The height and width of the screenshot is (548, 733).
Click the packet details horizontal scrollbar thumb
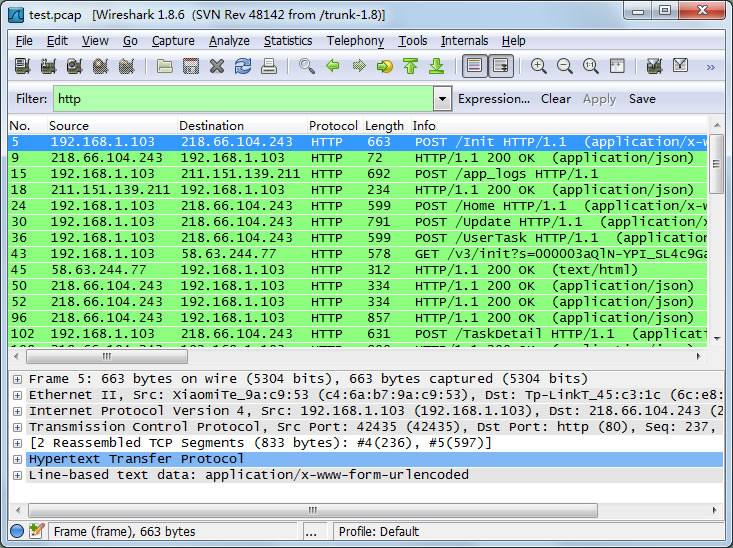313,510
